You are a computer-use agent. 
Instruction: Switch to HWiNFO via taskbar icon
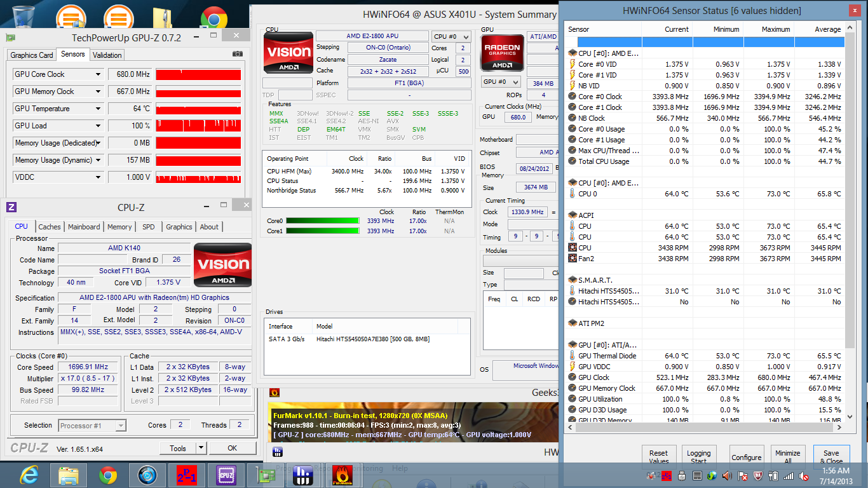point(304,475)
